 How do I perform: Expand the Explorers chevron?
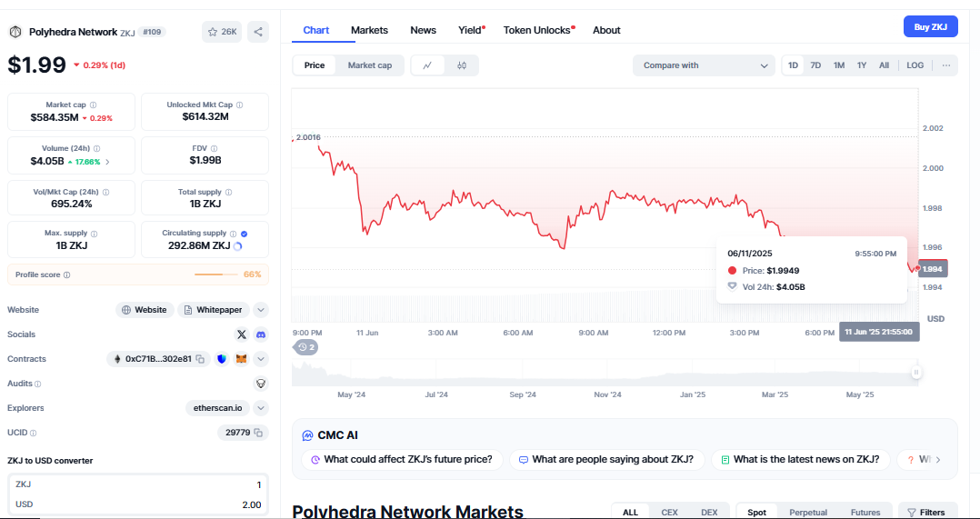[261, 408]
